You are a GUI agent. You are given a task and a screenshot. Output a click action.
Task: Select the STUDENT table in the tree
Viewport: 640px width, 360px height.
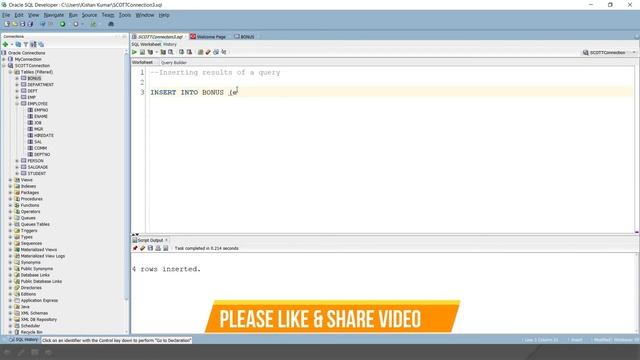point(36,173)
